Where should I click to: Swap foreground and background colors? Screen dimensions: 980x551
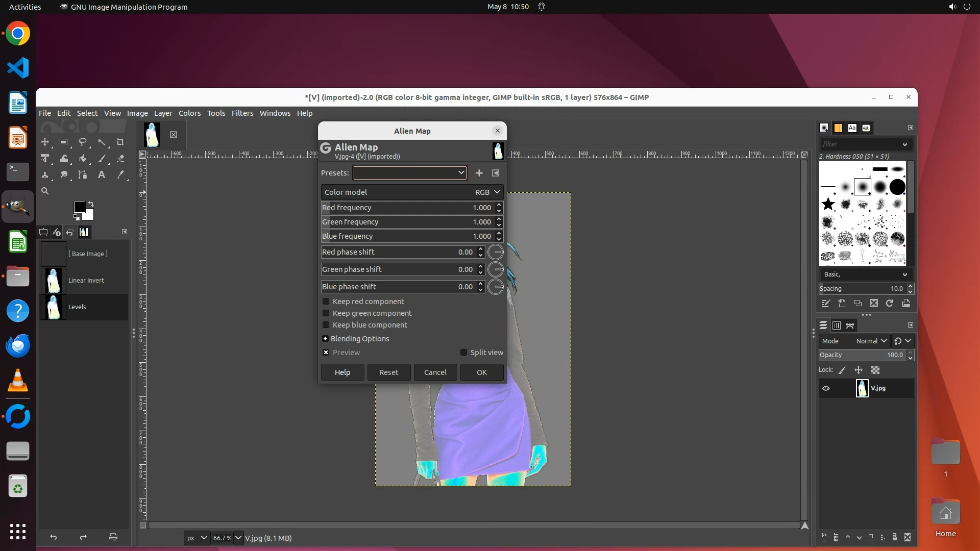91,204
